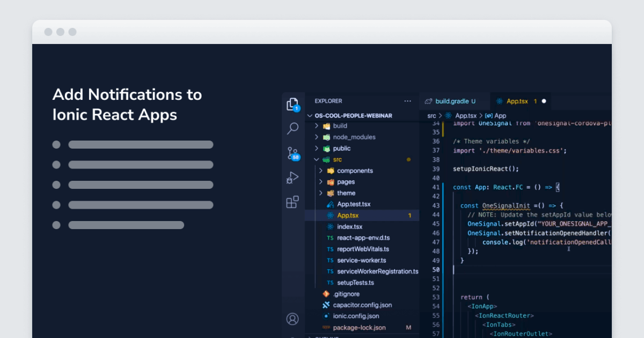Open the Extensions view
This screenshot has width=644, height=338.
(293, 202)
